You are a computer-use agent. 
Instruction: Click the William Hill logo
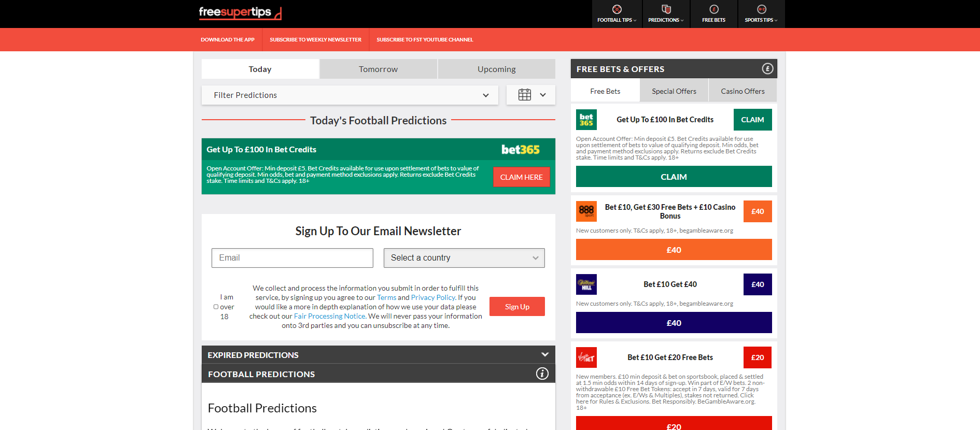tap(586, 284)
